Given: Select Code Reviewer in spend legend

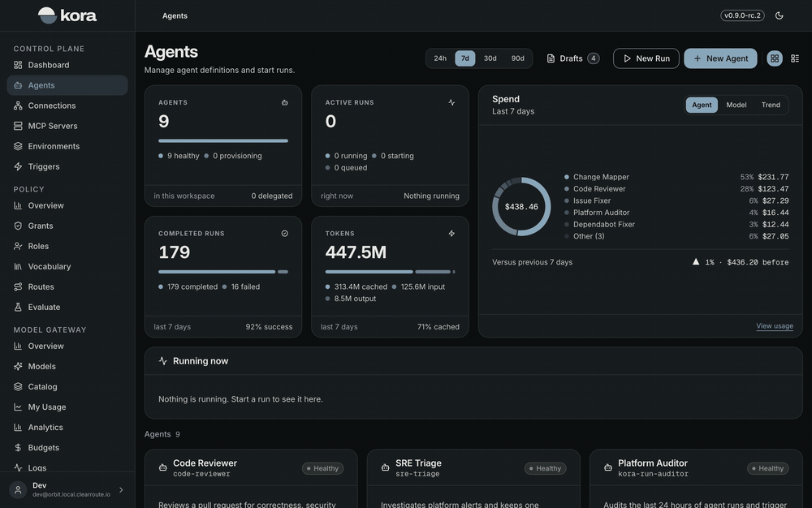Looking at the screenshot, I should click(x=676, y=189).
